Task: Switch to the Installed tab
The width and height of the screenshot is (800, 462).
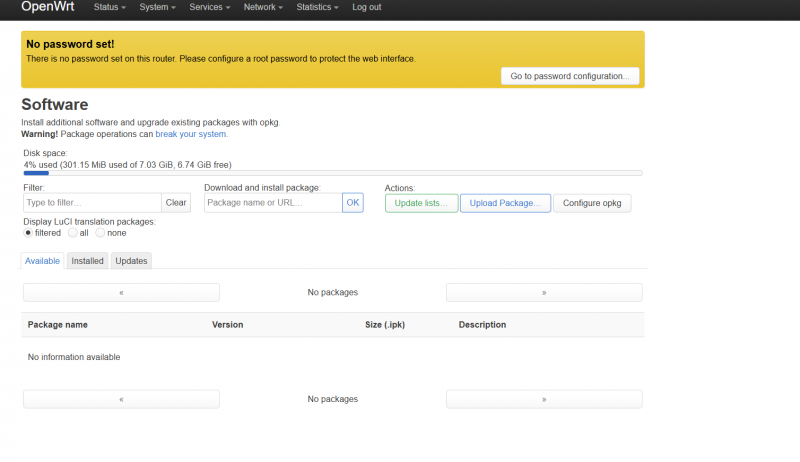Action: [x=88, y=261]
